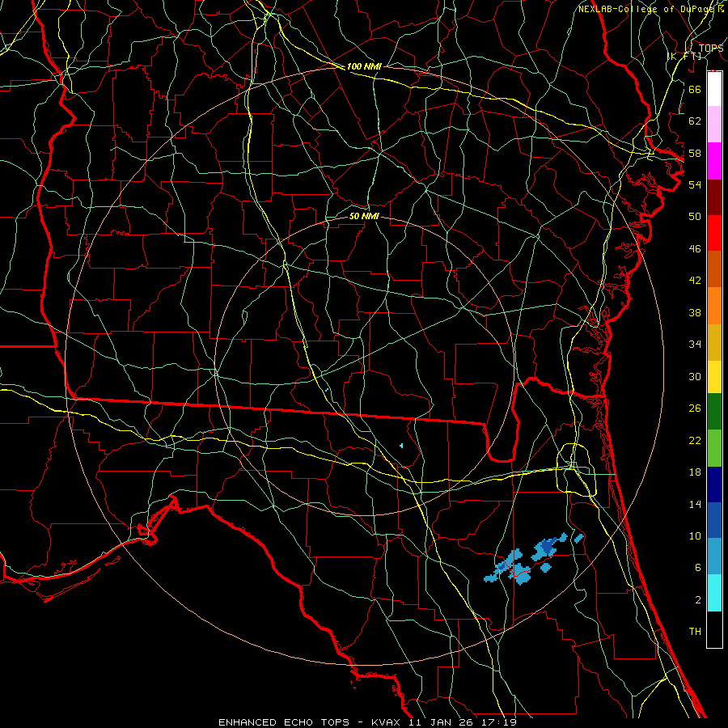Viewport: 728px width, 728px height.
Task: Click the '34' legend value
Action: click(x=695, y=345)
